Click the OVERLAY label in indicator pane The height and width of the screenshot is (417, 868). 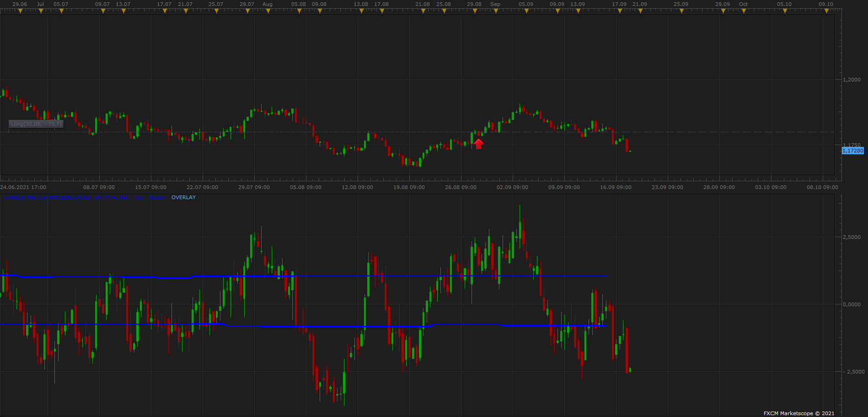click(x=183, y=198)
